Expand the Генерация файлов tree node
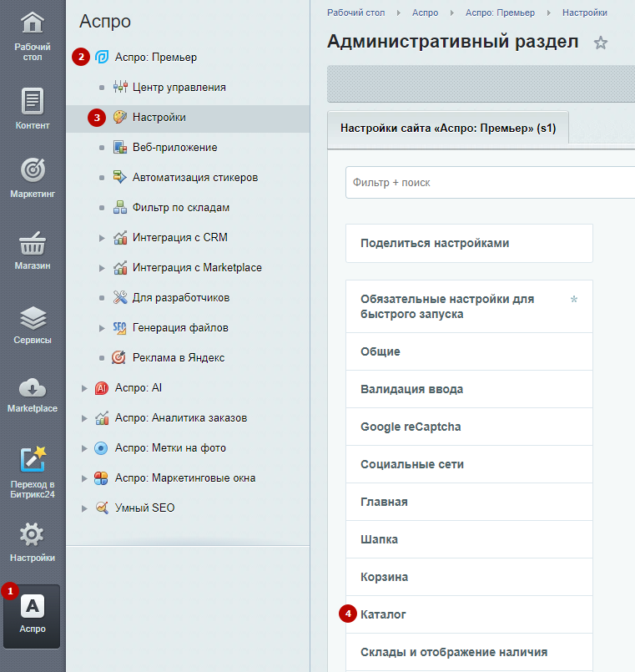Viewport: 635px width, 672px height. 102,328
